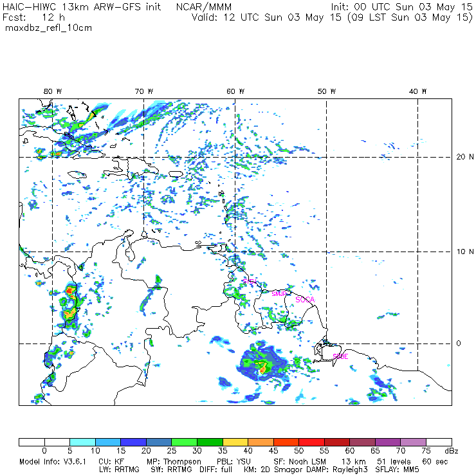Select the light green 25–30 dBz swatch
The image size is (476, 476).
184,442
